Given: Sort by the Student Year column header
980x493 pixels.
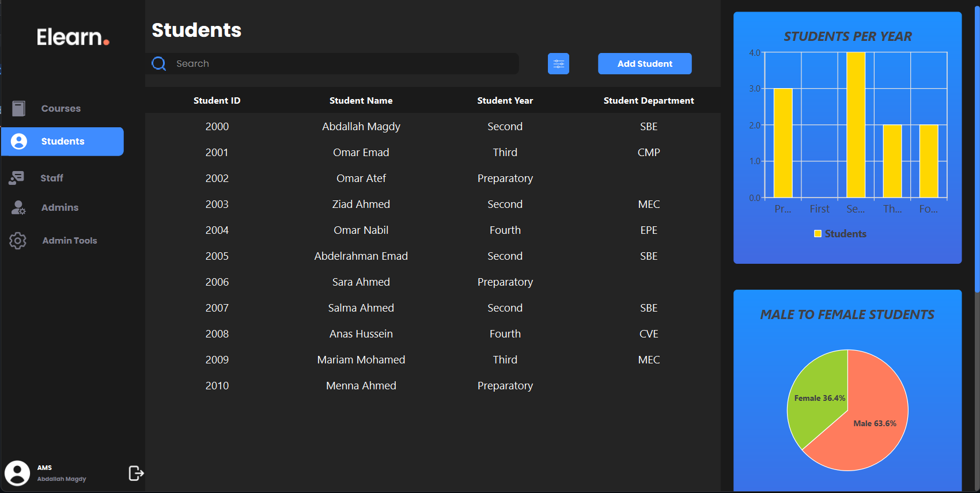Looking at the screenshot, I should pos(505,101).
